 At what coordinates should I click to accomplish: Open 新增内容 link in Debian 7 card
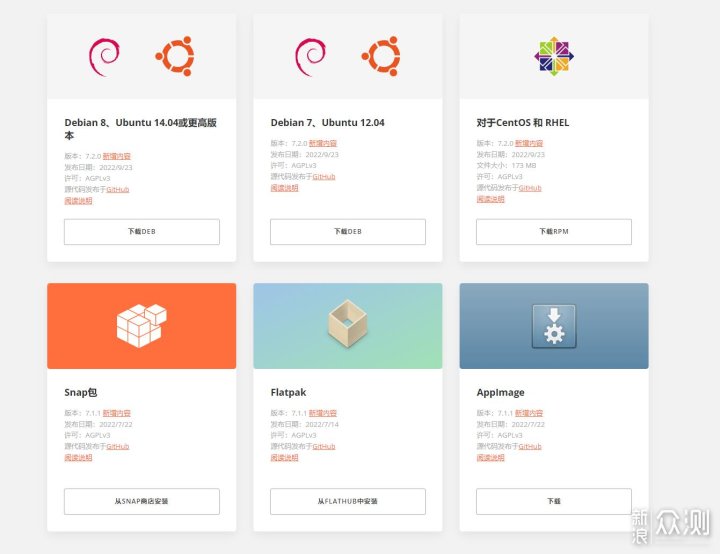(323, 143)
